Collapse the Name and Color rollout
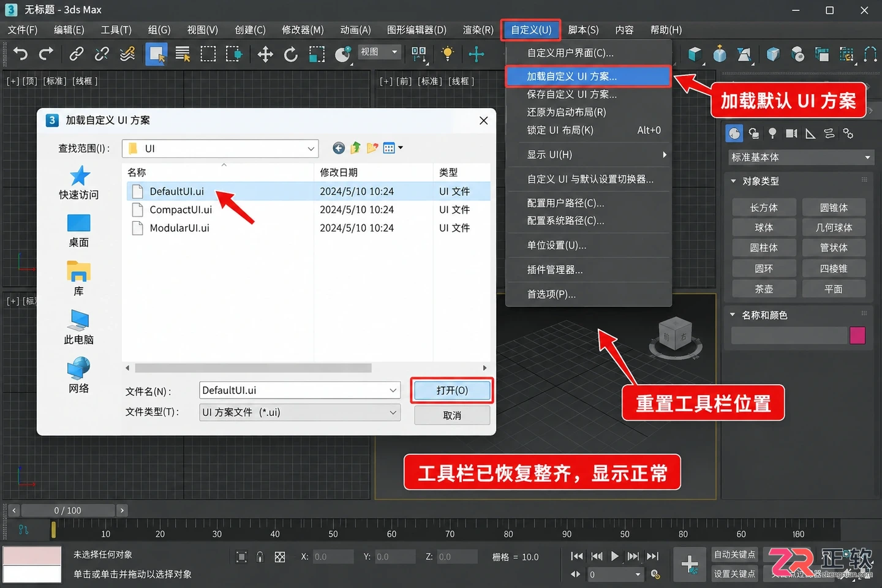This screenshot has width=882, height=588. click(733, 315)
